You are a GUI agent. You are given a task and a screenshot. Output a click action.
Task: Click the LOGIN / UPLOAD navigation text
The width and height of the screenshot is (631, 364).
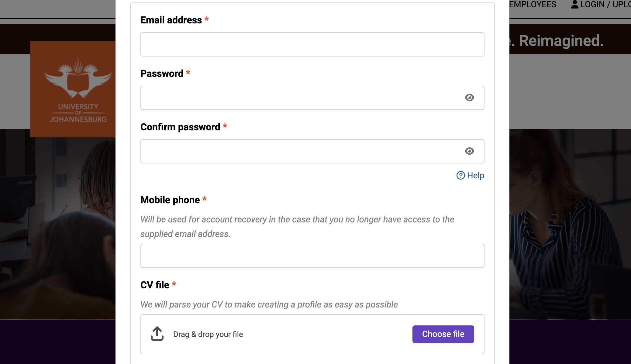(605, 4)
